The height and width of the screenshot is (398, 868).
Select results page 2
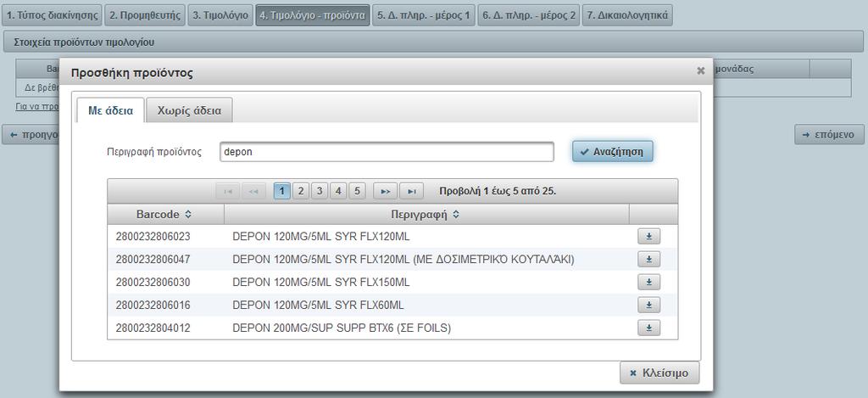tap(301, 191)
